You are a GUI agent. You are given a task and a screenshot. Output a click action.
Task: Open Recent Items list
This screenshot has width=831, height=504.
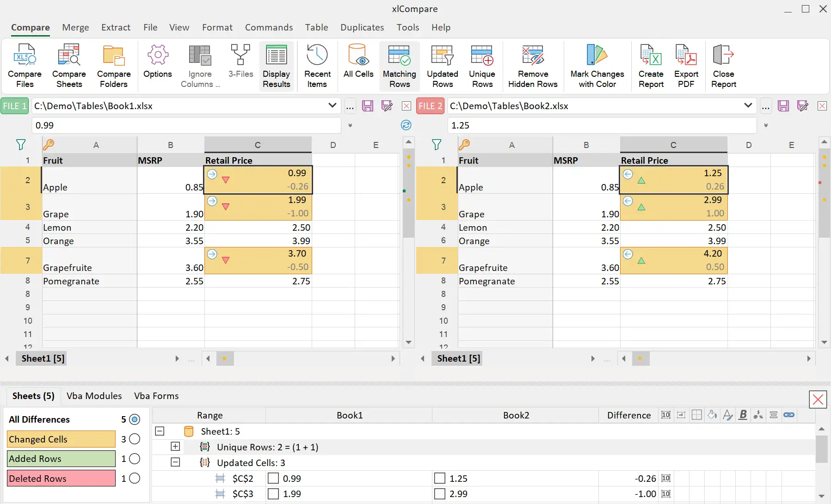[317, 66]
